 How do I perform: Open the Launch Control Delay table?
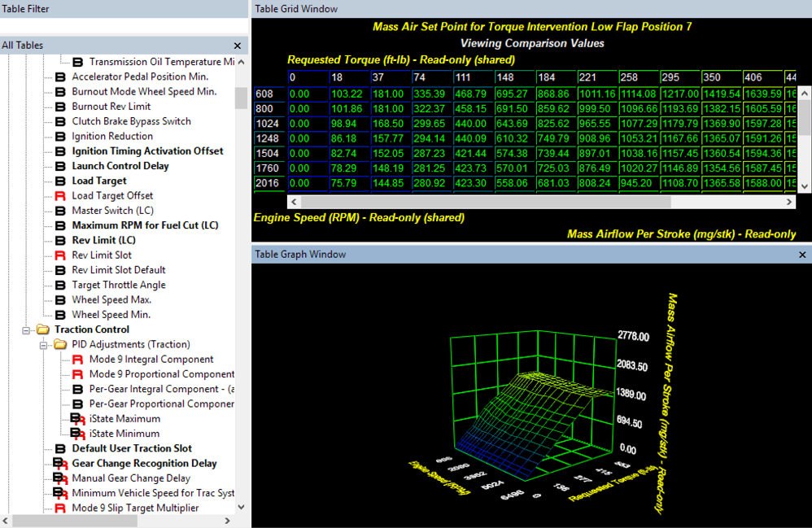pyautogui.click(x=120, y=166)
